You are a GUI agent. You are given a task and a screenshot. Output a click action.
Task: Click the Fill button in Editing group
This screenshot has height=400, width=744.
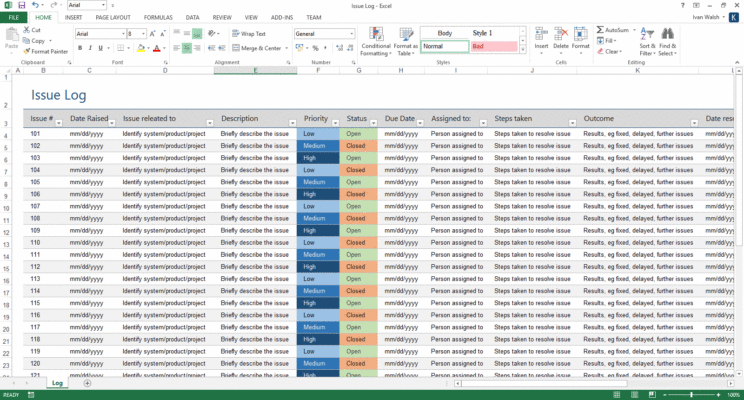[606, 41]
